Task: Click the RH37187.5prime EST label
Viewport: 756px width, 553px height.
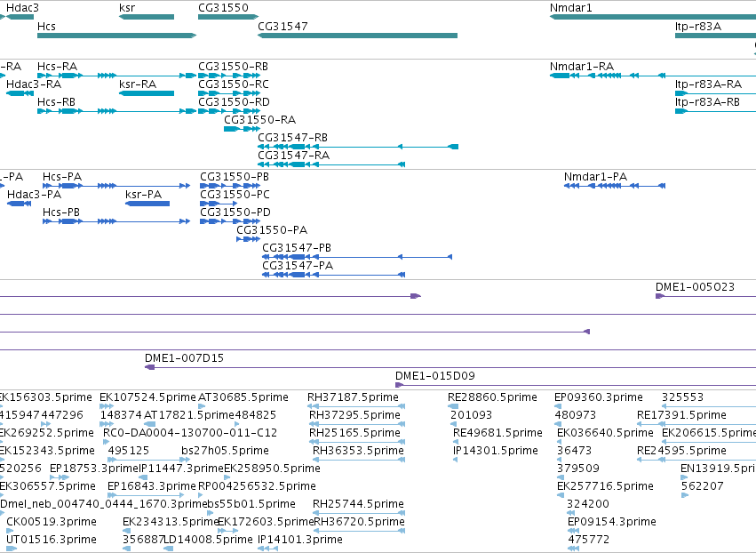Action: point(354,397)
